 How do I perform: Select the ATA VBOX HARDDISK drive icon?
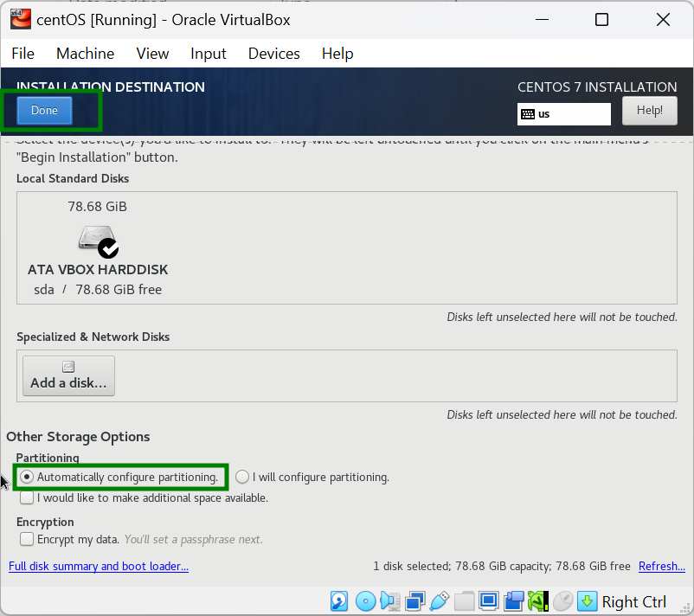pyautogui.click(x=99, y=241)
